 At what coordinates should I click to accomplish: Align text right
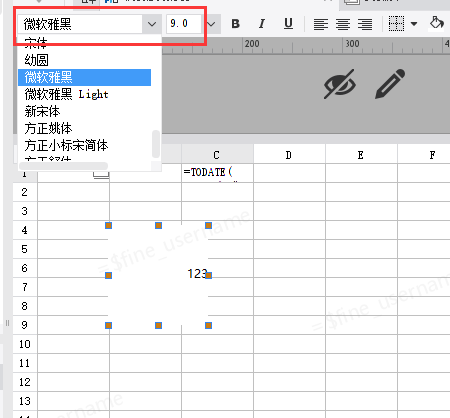click(365, 24)
